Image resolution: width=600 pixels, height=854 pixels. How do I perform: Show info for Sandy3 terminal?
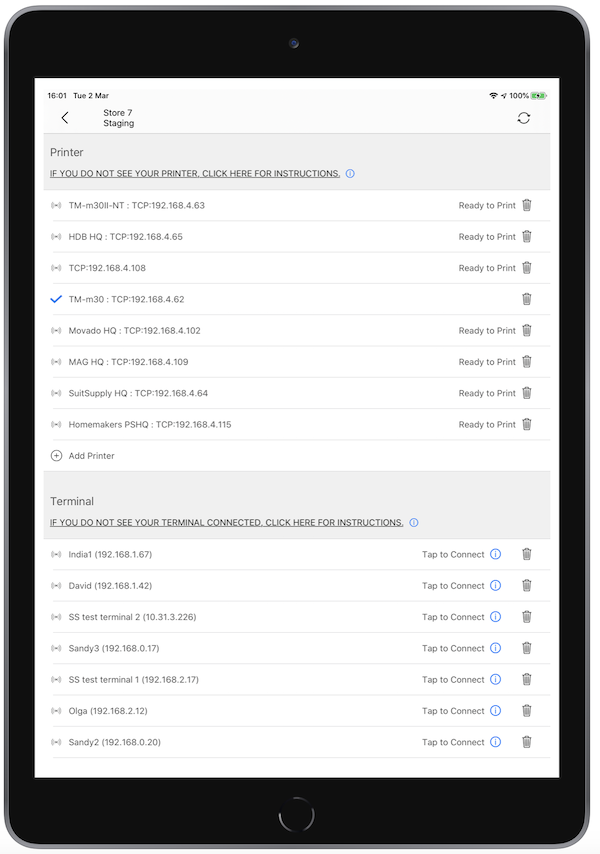pyautogui.click(x=495, y=648)
